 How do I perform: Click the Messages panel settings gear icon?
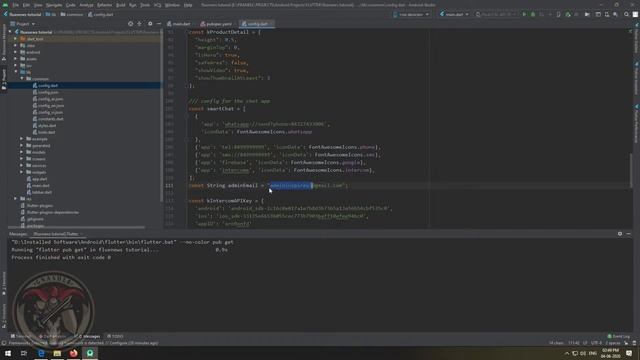(620, 233)
